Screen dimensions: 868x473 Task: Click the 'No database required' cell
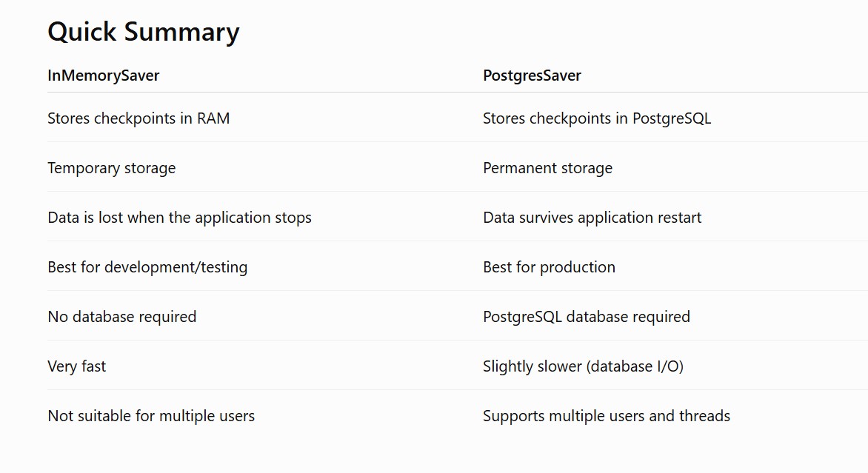tap(121, 316)
